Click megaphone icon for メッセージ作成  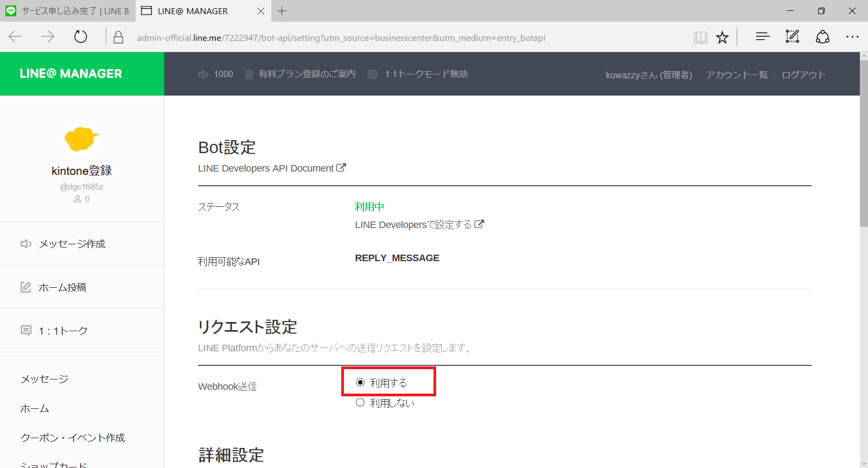pyautogui.click(x=26, y=244)
